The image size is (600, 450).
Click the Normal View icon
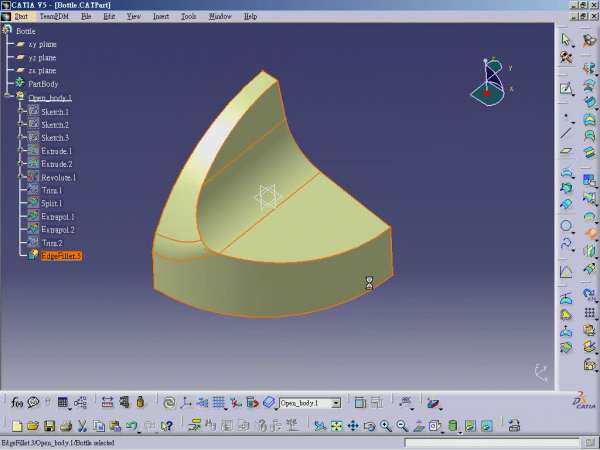(419, 426)
